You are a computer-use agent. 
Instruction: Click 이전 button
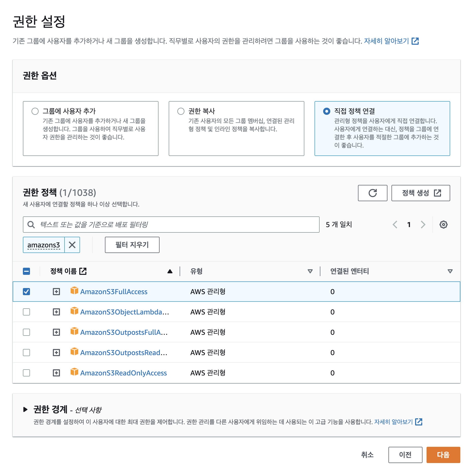(x=405, y=455)
